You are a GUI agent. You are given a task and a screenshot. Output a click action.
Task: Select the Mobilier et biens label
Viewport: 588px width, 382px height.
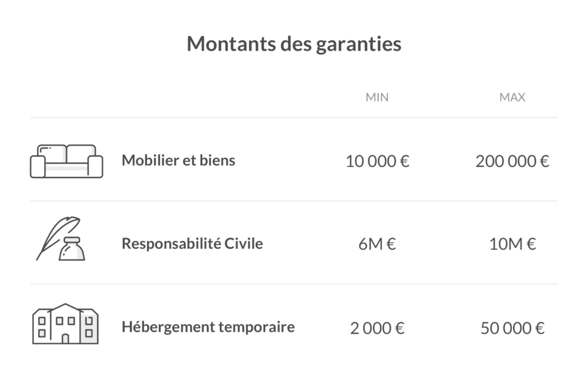[178, 160]
